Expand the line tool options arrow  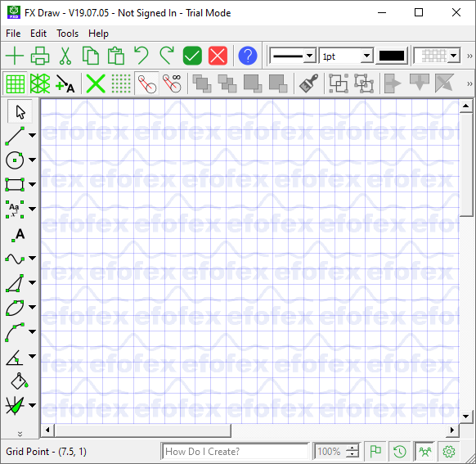tap(32, 135)
